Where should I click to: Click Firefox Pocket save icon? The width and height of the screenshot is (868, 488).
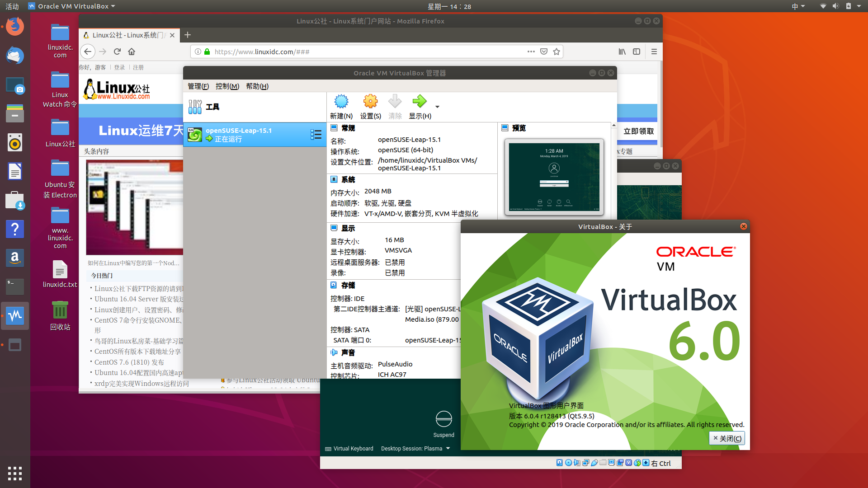544,52
